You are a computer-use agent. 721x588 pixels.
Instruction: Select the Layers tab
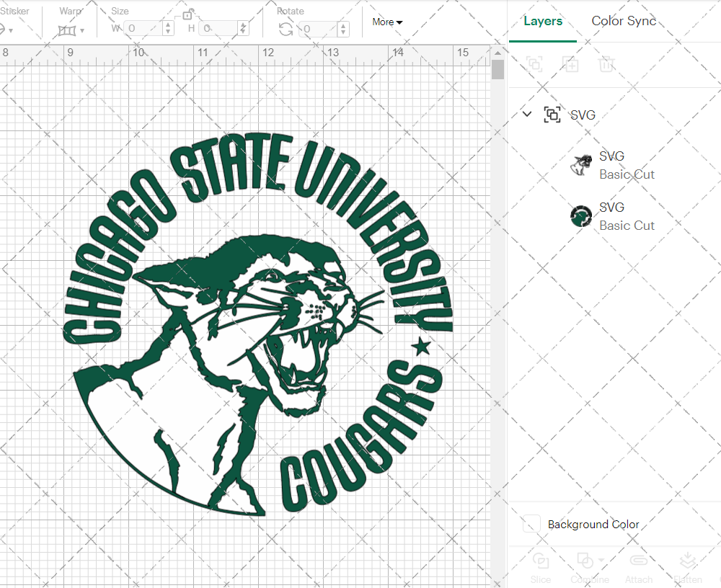click(x=542, y=21)
